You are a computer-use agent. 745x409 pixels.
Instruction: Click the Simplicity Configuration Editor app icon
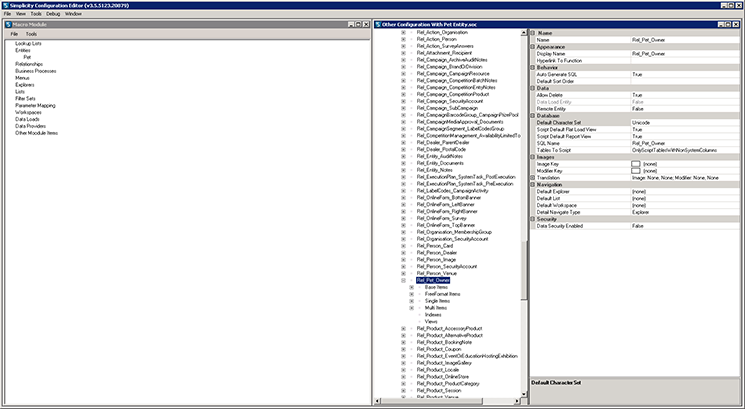5,5
